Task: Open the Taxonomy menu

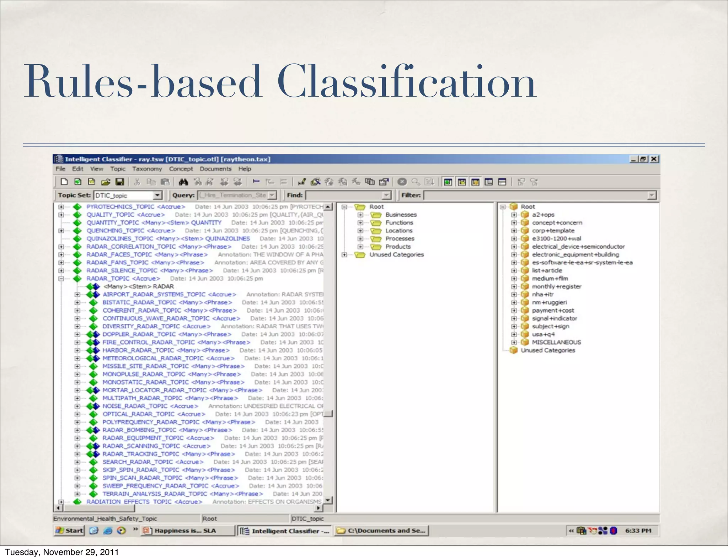Action: (x=147, y=169)
